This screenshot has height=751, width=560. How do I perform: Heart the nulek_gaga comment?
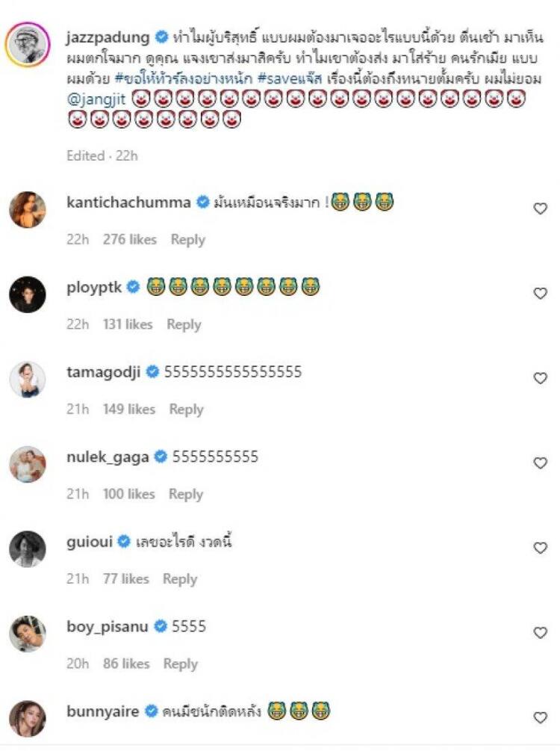(x=540, y=463)
